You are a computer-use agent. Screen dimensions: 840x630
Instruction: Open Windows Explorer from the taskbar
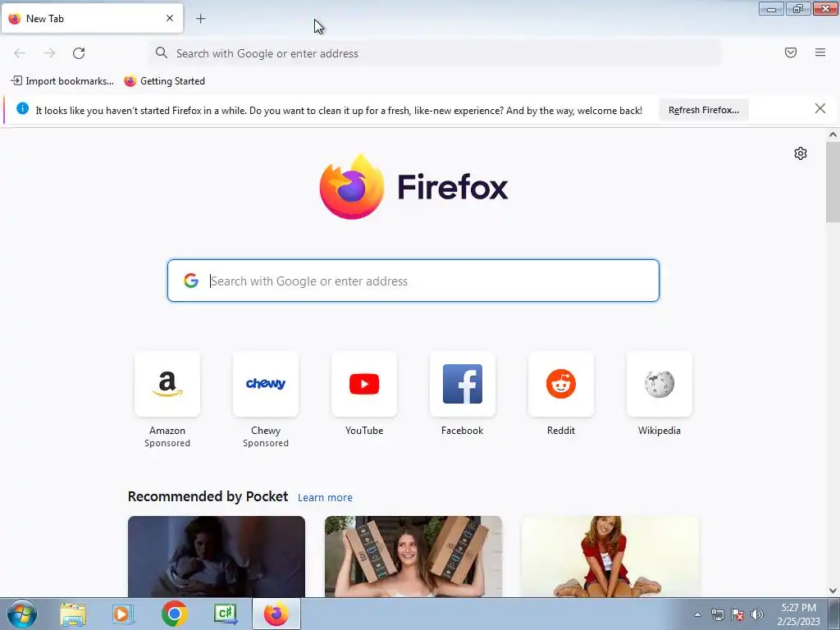click(73, 614)
